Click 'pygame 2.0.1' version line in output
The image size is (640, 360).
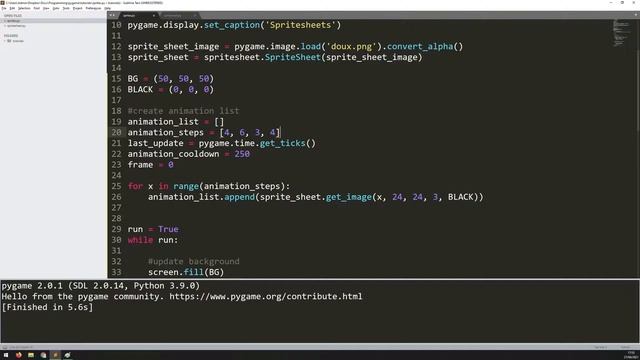[x=101, y=286]
